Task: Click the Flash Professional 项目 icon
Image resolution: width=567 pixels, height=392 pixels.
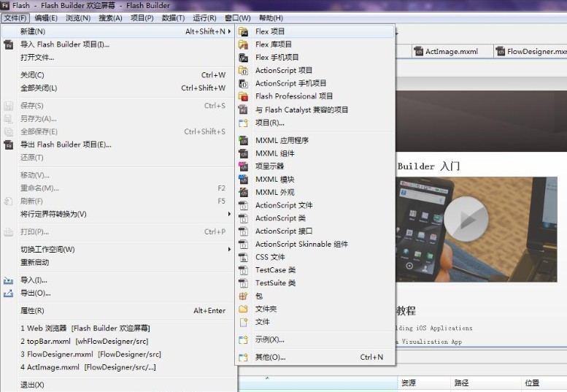Action: coord(244,96)
